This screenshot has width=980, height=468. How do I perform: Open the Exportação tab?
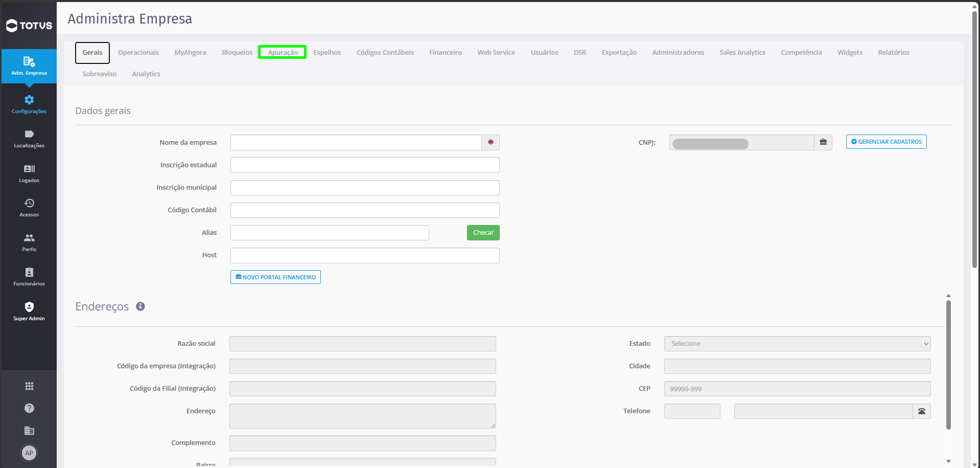[x=619, y=53]
